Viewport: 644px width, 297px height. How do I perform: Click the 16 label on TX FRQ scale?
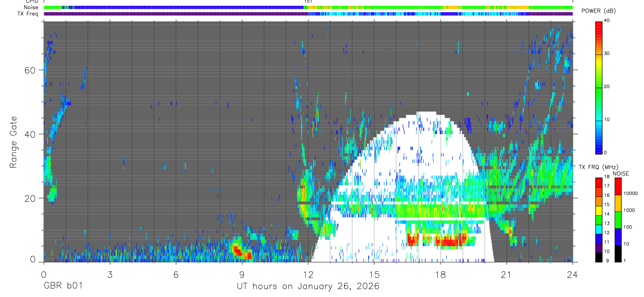point(606,195)
